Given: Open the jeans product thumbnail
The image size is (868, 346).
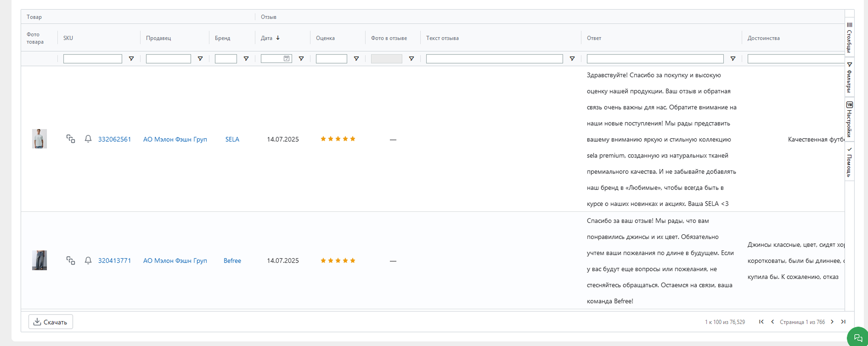Looking at the screenshot, I should pyautogui.click(x=39, y=260).
